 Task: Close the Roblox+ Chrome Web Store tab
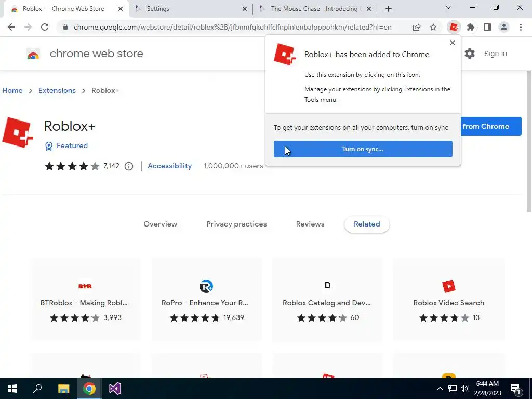pos(121,9)
